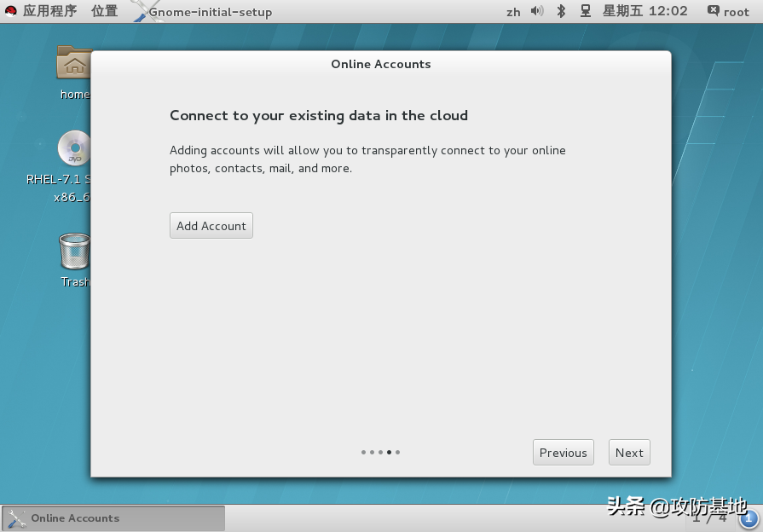The image size is (763, 532).
Task: Click the 1 / 4 workspace switcher
Action: coord(709,518)
